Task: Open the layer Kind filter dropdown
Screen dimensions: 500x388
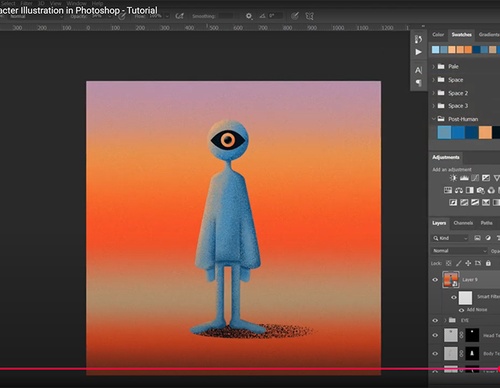Action: coord(450,238)
